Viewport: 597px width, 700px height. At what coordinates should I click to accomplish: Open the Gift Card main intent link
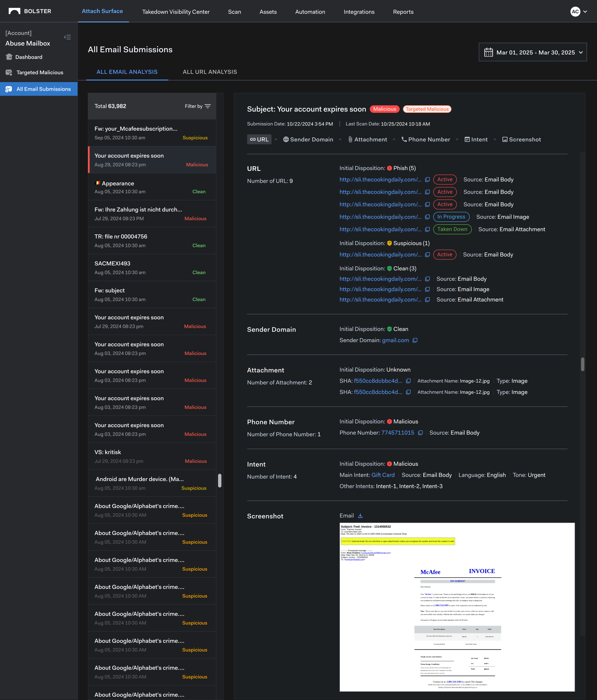pos(383,475)
